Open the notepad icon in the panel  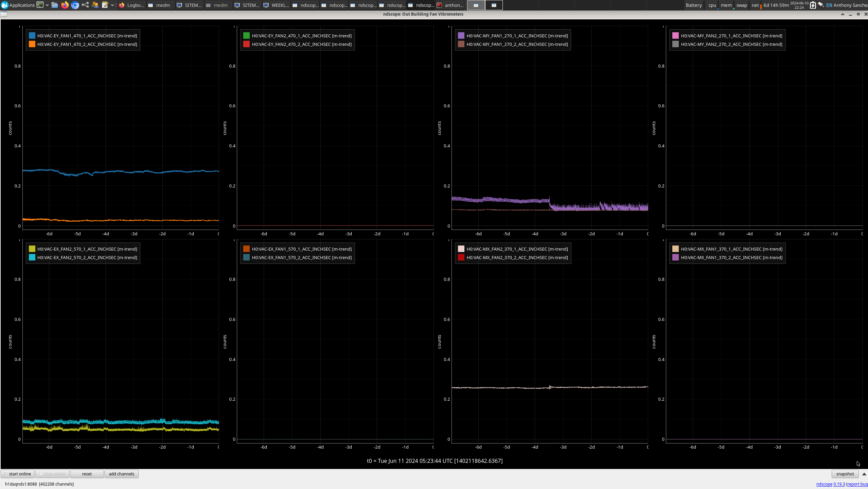pos(105,5)
